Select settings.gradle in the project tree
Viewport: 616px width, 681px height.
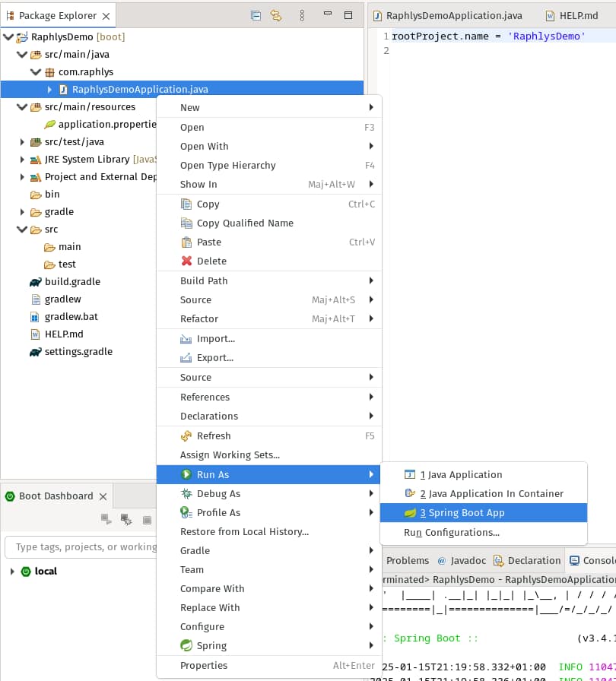point(78,352)
